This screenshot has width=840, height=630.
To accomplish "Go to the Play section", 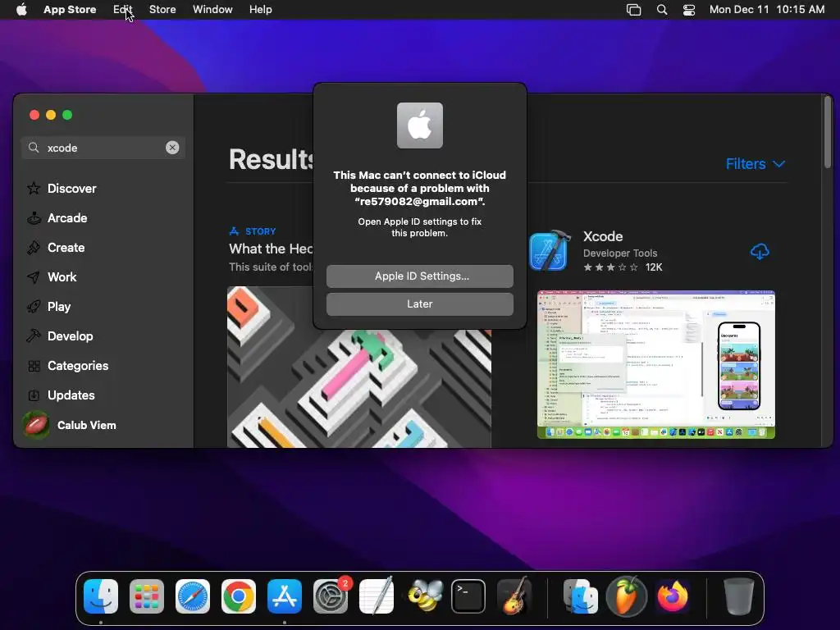I will point(59,307).
